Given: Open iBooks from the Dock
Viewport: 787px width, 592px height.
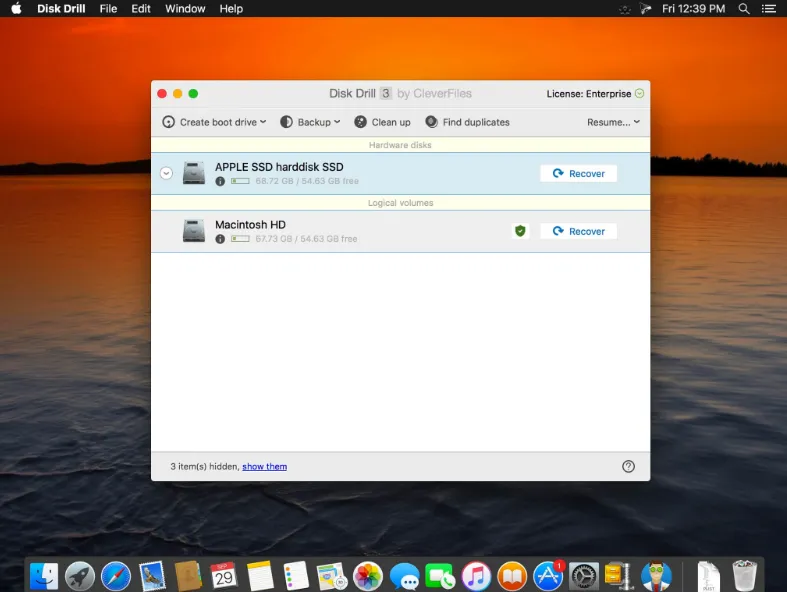Looking at the screenshot, I should 512,575.
